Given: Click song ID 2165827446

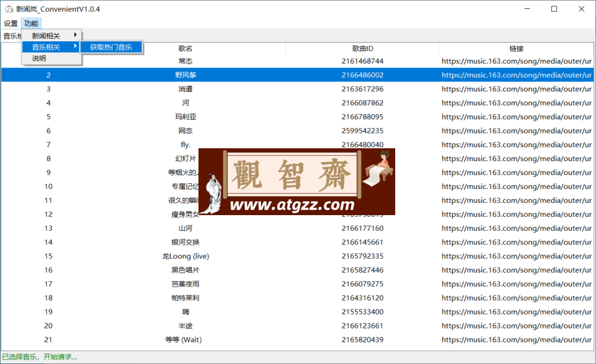Looking at the screenshot, I should 363,270.
